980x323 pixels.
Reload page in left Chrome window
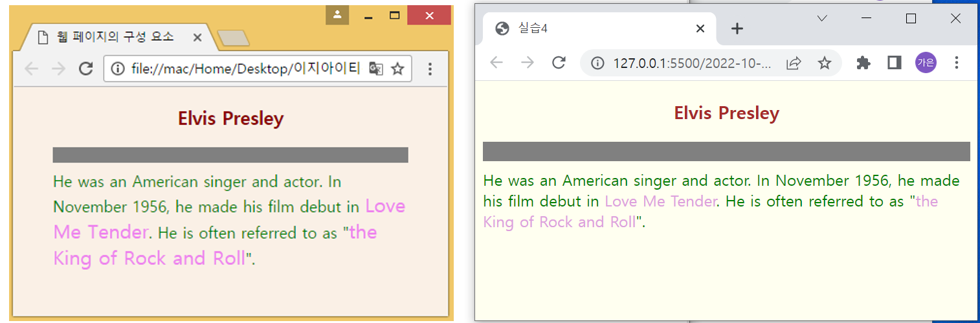(x=85, y=69)
